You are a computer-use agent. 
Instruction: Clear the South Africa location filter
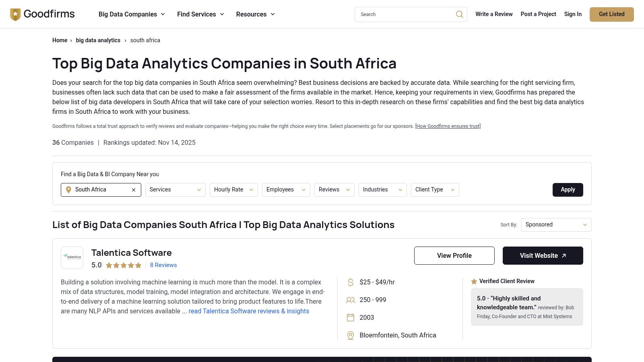(134, 190)
